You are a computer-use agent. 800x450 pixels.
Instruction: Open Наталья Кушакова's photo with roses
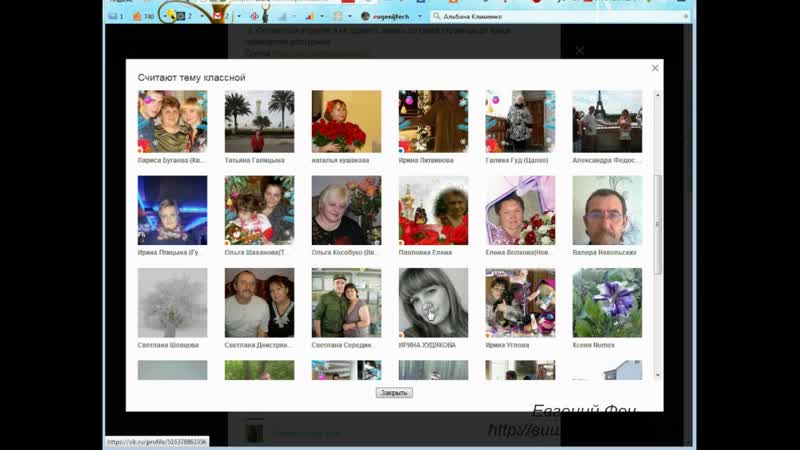346,121
